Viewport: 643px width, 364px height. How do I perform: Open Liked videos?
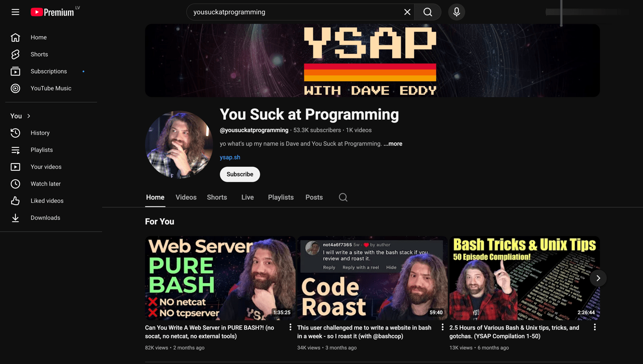pyautogui.click(x=51, y=201)
